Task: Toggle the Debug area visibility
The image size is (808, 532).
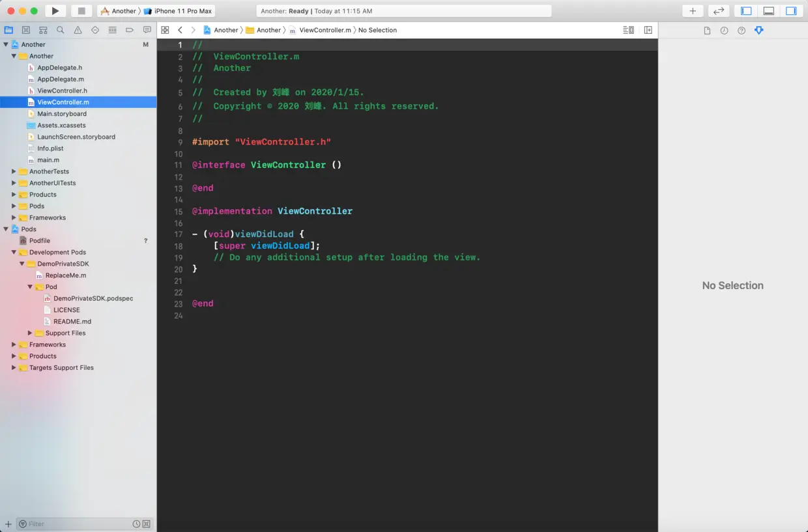Action: point(769,11)
